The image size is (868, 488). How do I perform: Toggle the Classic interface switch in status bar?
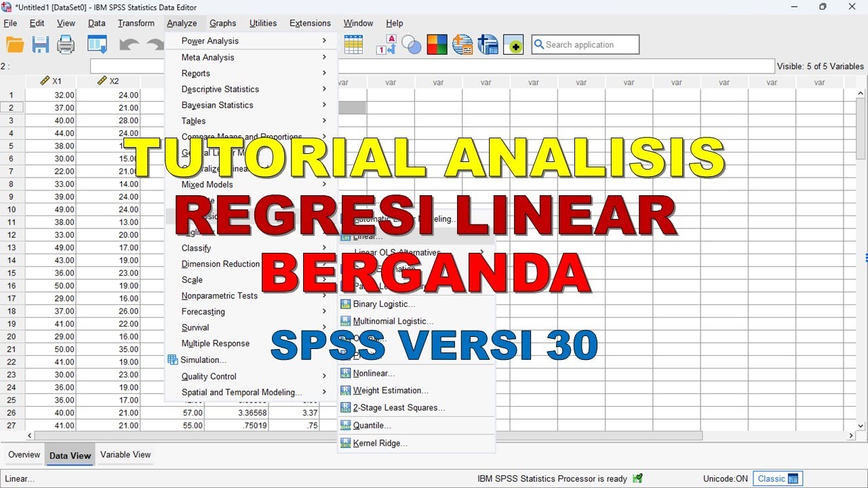click(x=778, y=479)
